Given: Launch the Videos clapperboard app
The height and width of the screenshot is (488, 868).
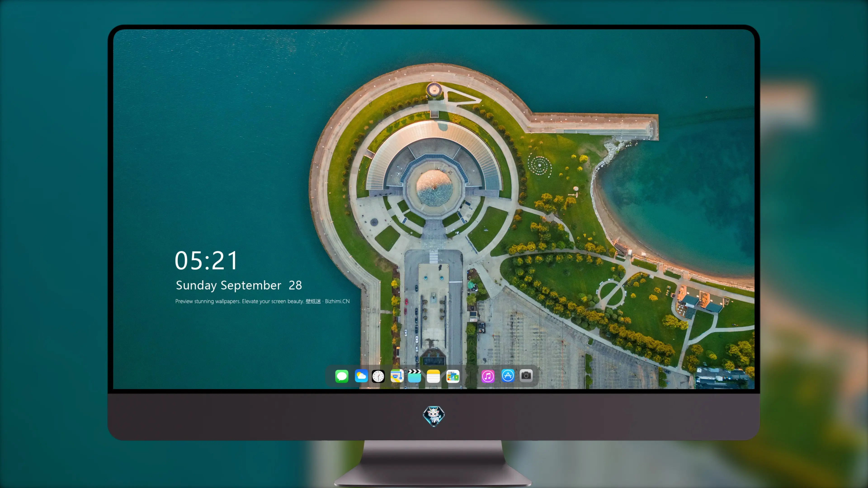Looking at the screenshot, I should (415, 376).
